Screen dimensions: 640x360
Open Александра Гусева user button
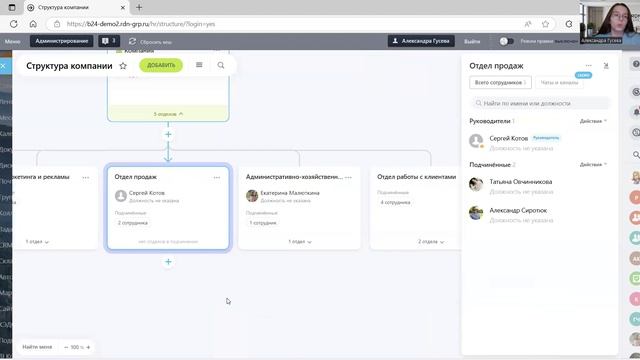421,41
